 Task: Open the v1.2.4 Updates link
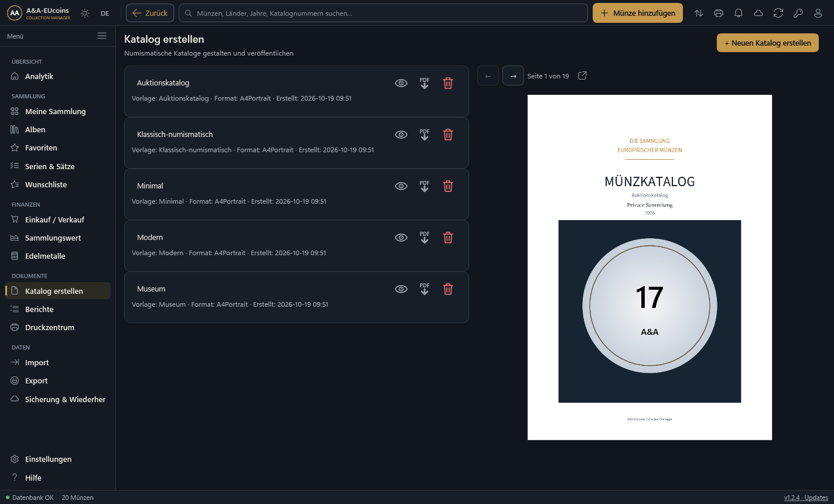click(806, 498)
